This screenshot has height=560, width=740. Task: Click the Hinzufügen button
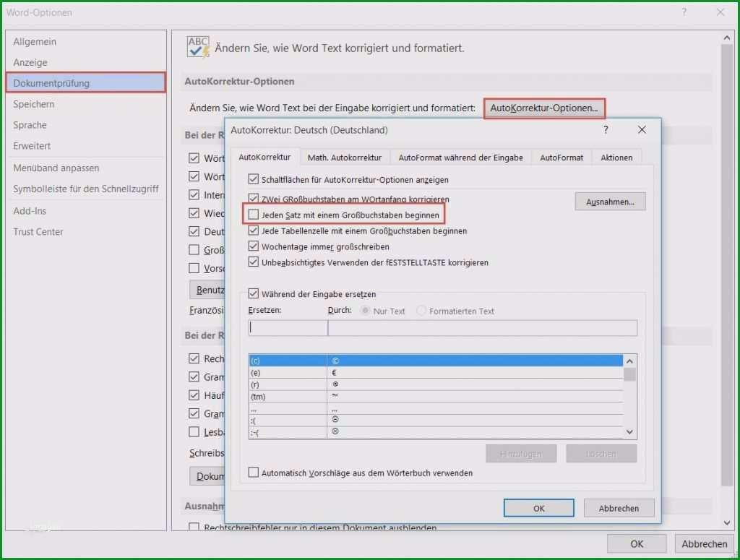[x=521, y=454]
